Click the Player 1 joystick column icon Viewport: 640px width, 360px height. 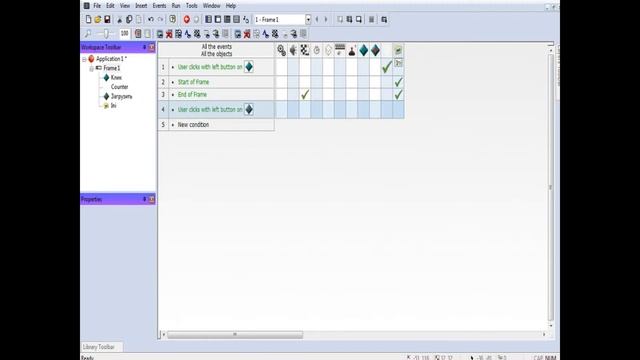(351, 50)
